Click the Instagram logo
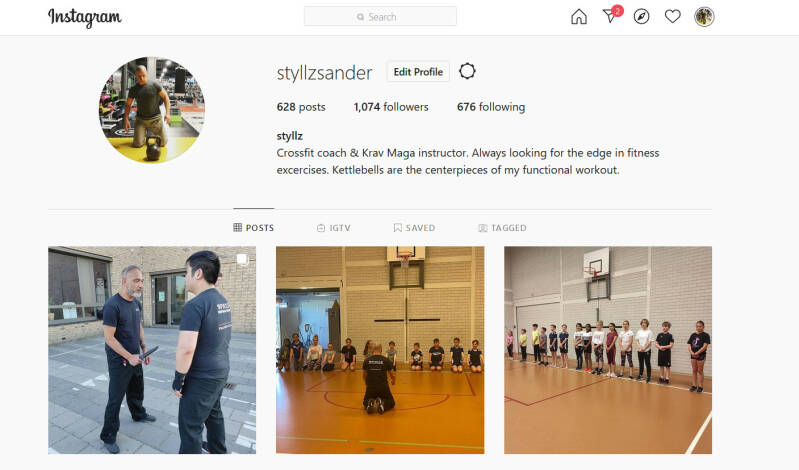This screenshot has height=470, width=799. (85, 17)
